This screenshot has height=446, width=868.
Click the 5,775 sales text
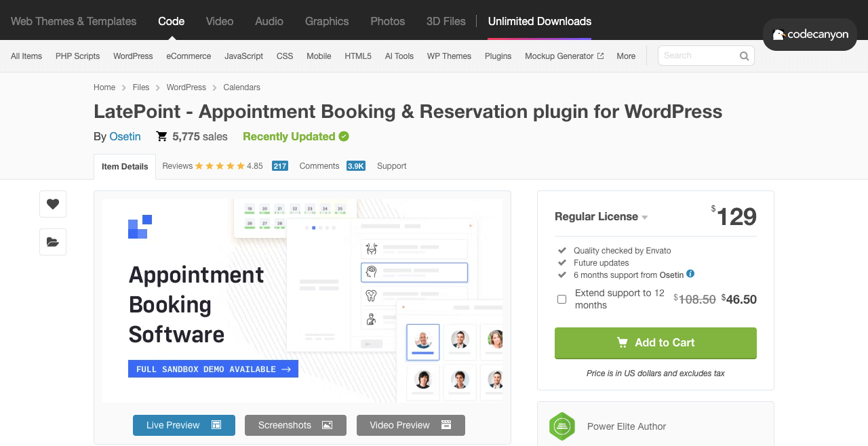point(200,136)
